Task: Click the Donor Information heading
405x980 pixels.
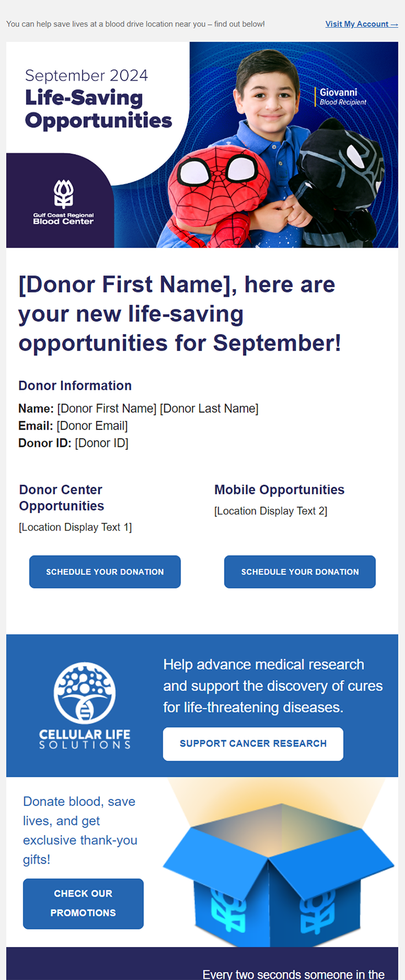Action: pos(75,386)
